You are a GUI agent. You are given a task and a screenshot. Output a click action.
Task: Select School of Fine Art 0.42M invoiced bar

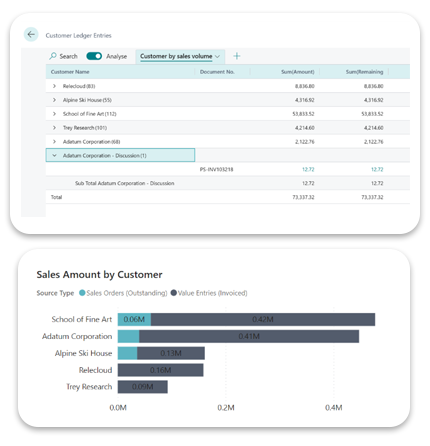pos(263,319)
